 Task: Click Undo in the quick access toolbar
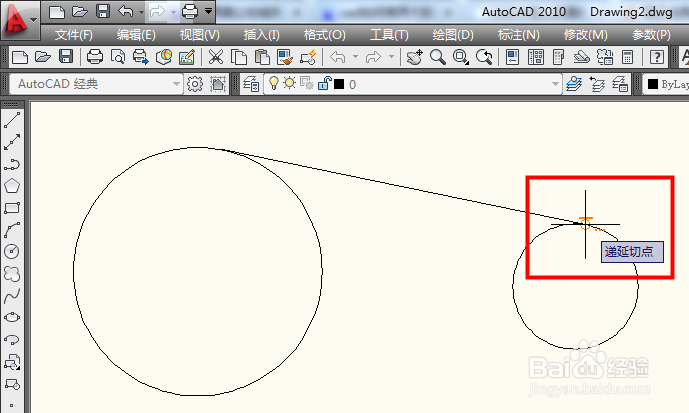coord(126,11)
